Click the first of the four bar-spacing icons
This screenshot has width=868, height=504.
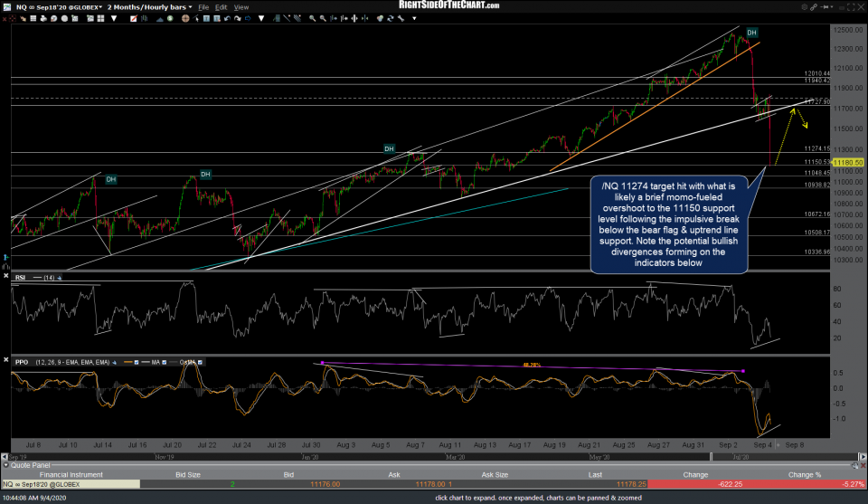coord(334,18)
